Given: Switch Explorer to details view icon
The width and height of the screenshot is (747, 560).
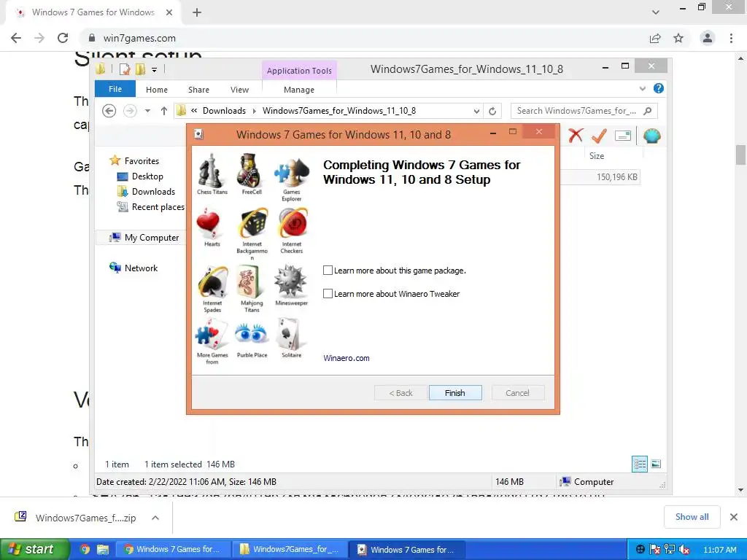Looking at the screenshot, I should (639, 464).
